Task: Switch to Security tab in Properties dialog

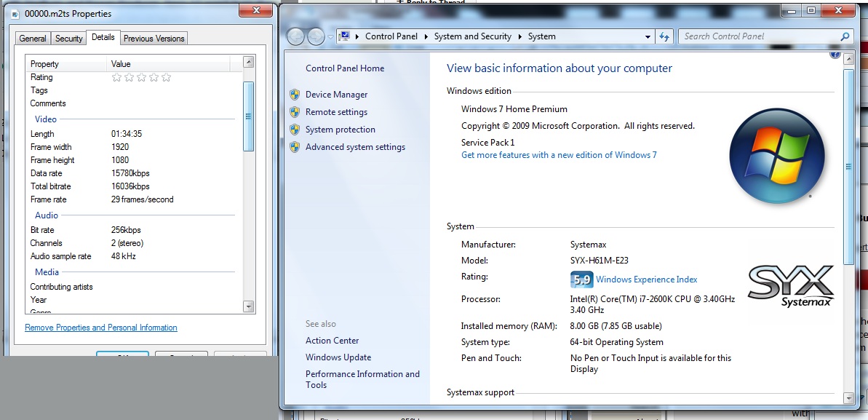Action: coord(68,39)
